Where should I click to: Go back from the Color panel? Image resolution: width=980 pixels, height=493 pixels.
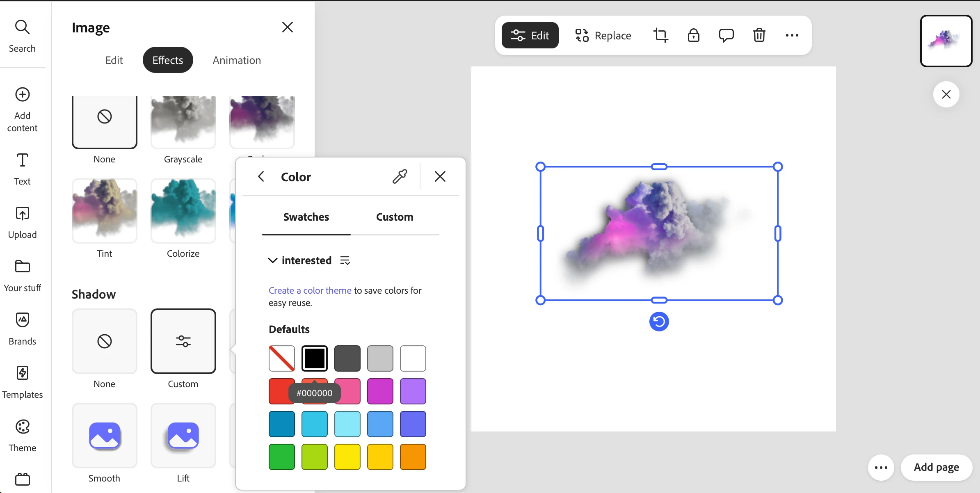coord(261,176)
